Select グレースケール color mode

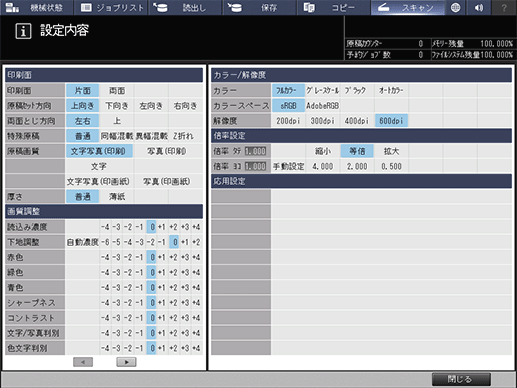point(323,90)
